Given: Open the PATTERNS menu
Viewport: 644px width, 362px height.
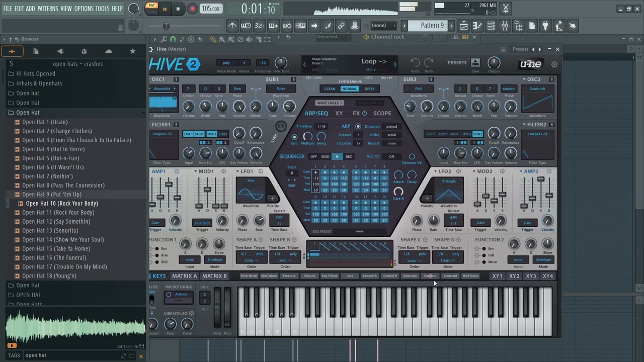Looking at the screenshot, I should coord(47,9).
